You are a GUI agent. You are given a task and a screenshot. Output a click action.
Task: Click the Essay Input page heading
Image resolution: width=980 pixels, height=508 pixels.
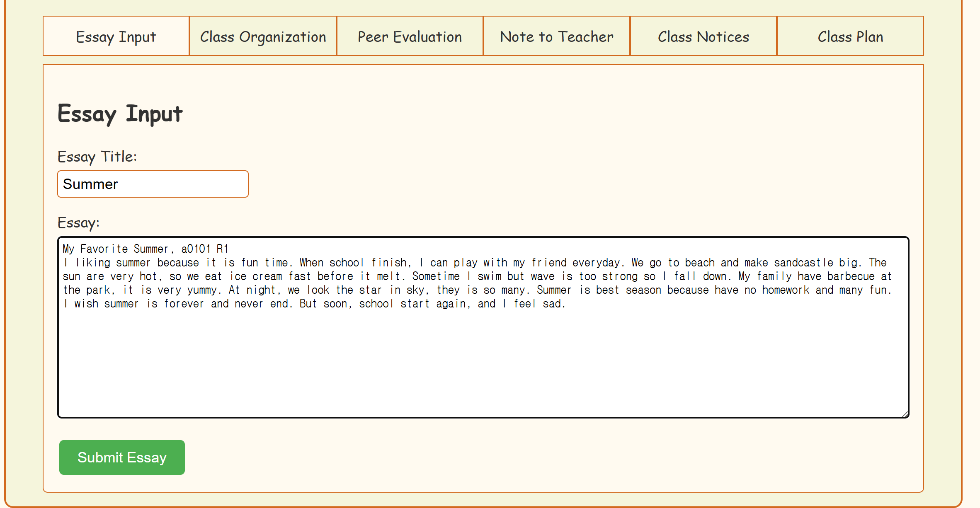pos(119,114)
